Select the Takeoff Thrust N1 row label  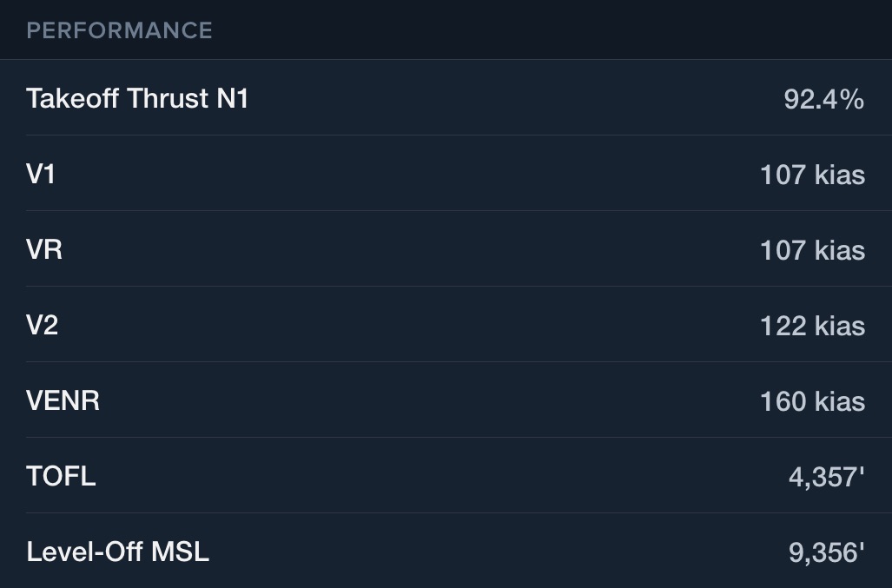coord(137,98)
